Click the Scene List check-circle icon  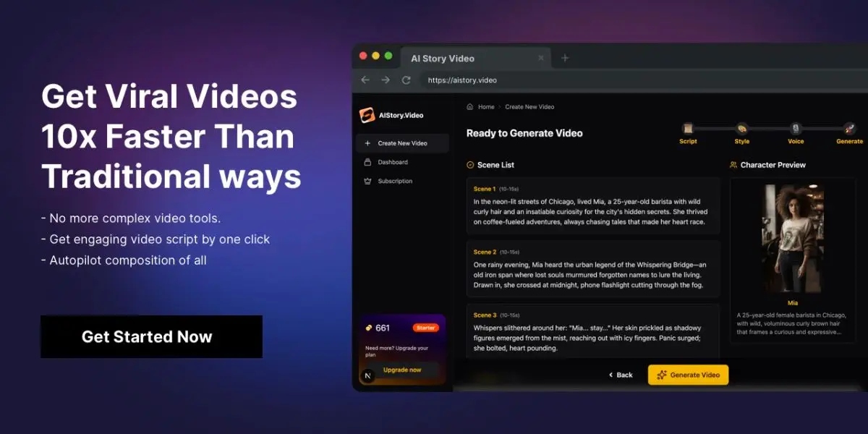click(x=470, y=165)
